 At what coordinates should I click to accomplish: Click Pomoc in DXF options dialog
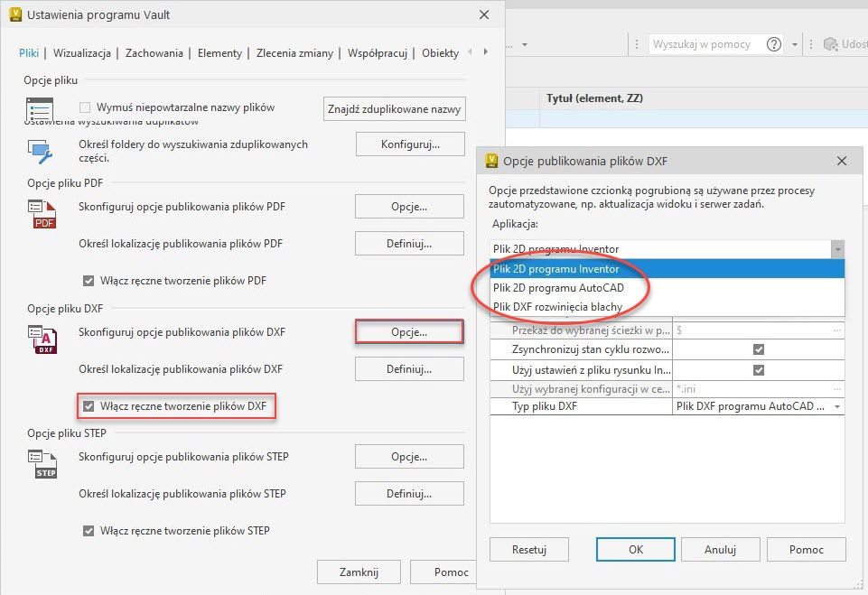click(x=806, y=550)
